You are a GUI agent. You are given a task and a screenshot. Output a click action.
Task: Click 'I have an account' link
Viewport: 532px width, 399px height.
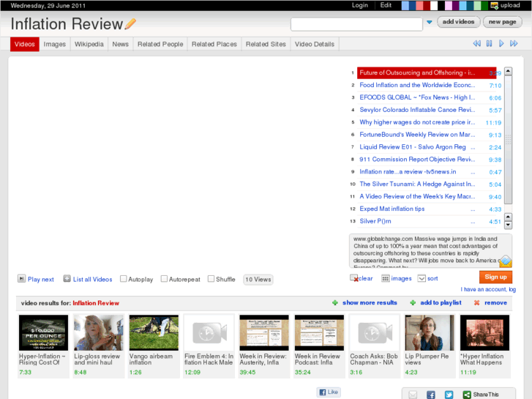pos(488,289)
